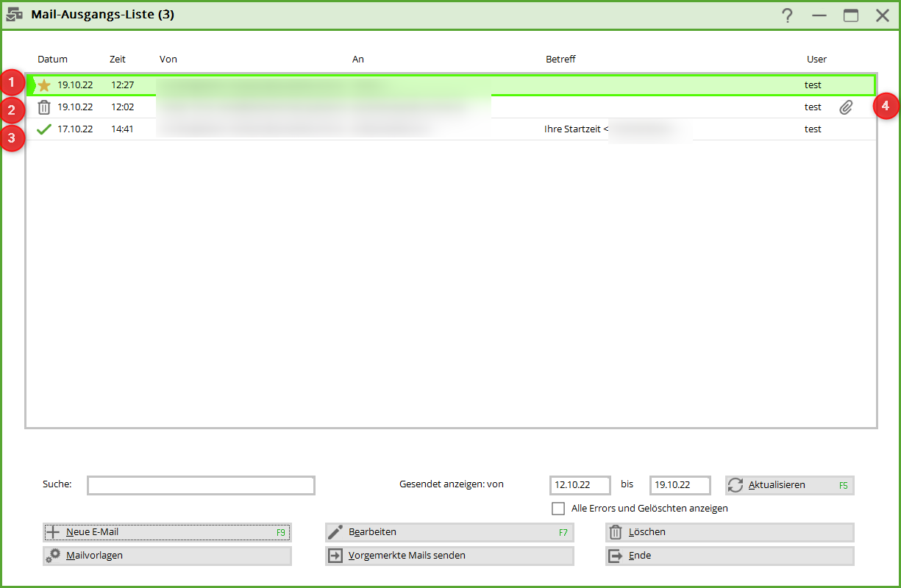Click date 17.10.22 in list

pyautogui.click(x=75, y=129)
